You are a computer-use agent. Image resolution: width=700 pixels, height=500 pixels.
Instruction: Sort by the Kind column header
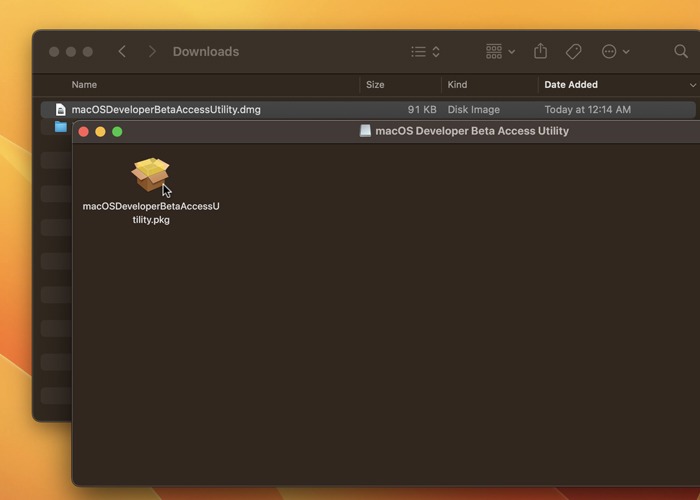pos(457,85)
